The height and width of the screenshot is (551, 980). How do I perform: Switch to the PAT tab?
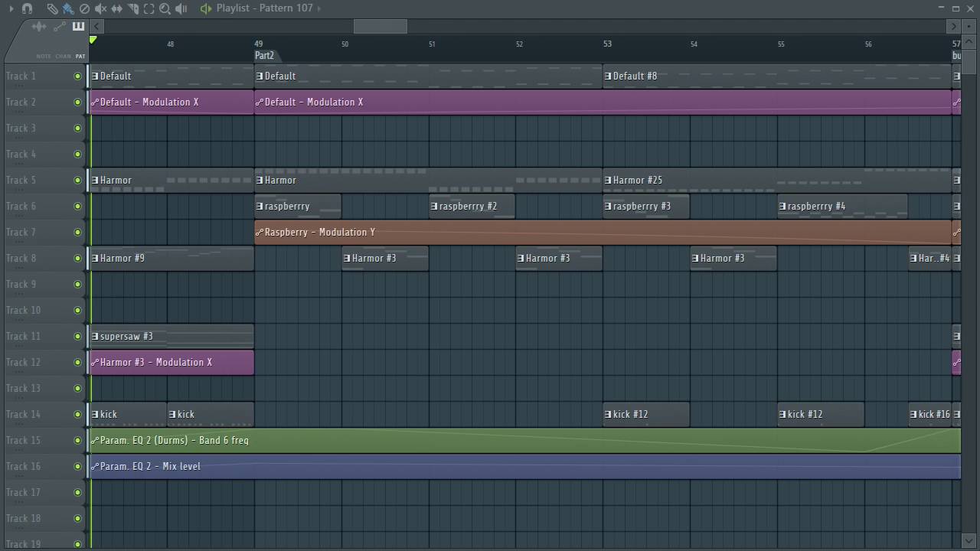click(x=80, y=57)
